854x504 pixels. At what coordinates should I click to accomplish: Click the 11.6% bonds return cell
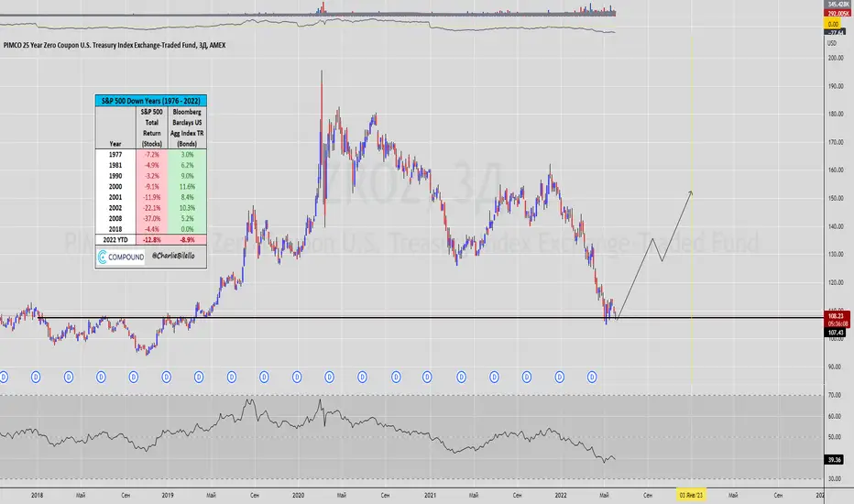[x=187, y=187]
